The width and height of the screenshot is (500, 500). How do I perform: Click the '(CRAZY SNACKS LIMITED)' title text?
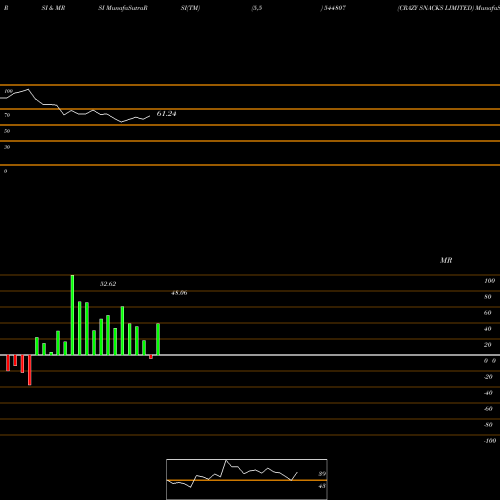435,8
